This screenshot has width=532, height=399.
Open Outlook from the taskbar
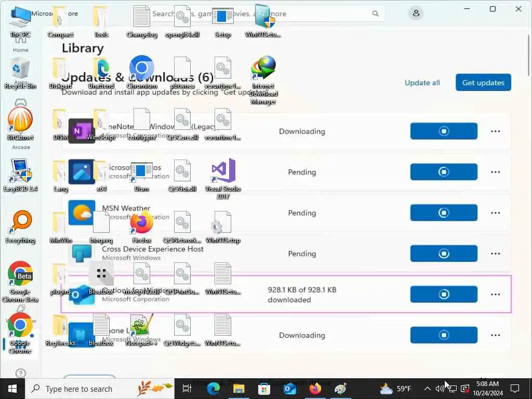(x=290, y=389)
